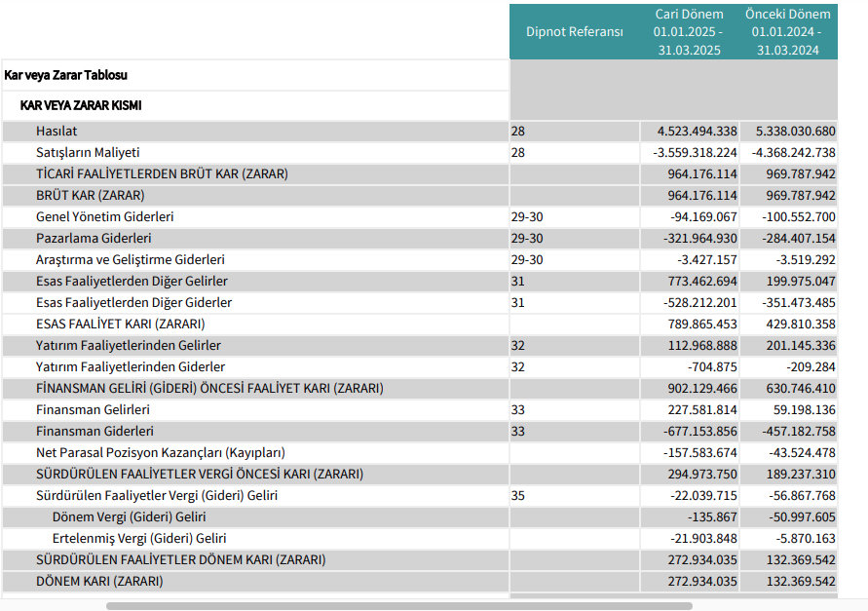Select the Ertelenmiş Vergi (Gideri) Geliri row

point(420,539)
